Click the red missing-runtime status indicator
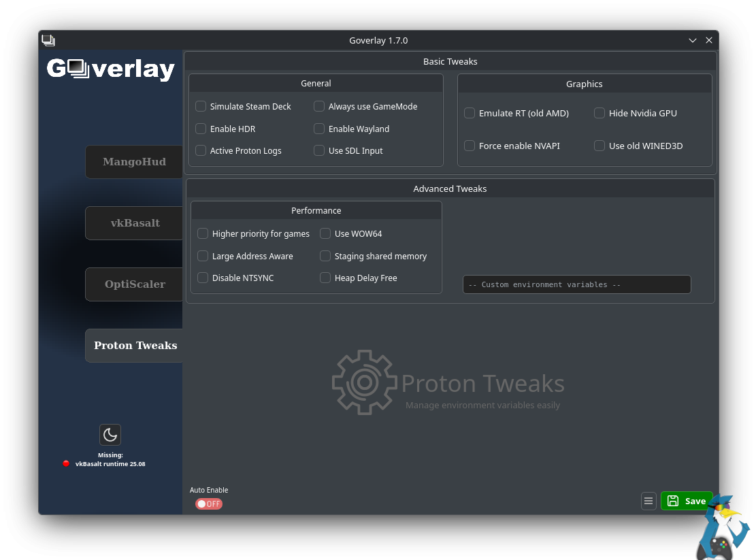Viewport: 756px width, 560px height. click(66, 463)
